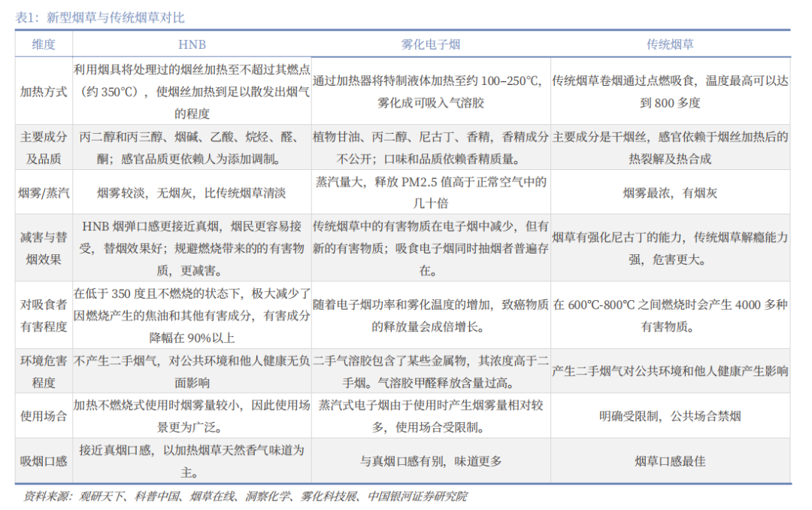The height and width of the screenshot is (510, 812).
Task: Click the 主要成分及品质 row label
Action: (44, 147)
